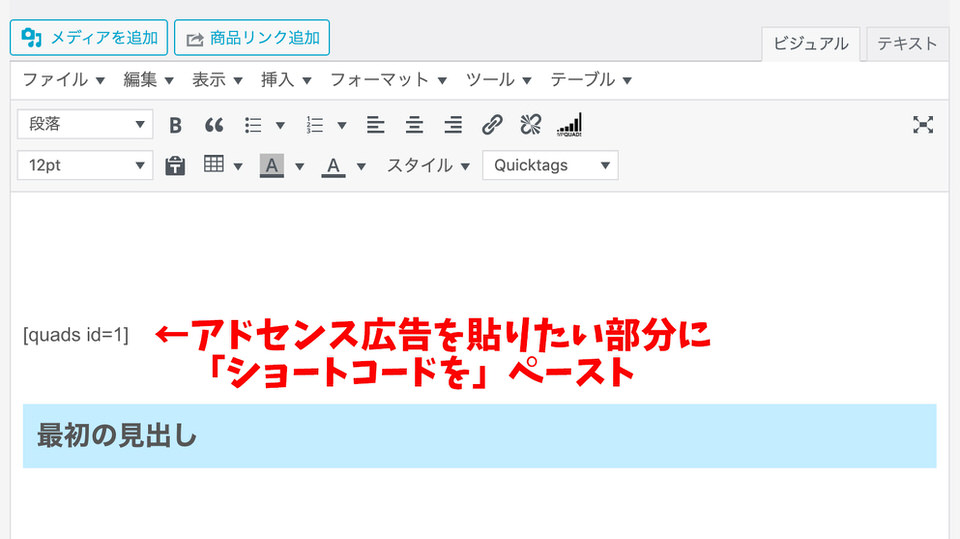960x539 pixels.
Task: Open the スタイル dropdown
Action: pos(428,165)
